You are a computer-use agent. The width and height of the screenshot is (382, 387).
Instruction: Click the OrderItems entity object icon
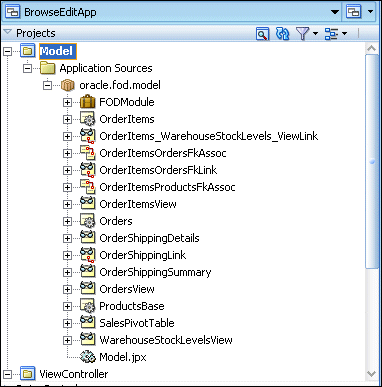(x=88, y=119)
